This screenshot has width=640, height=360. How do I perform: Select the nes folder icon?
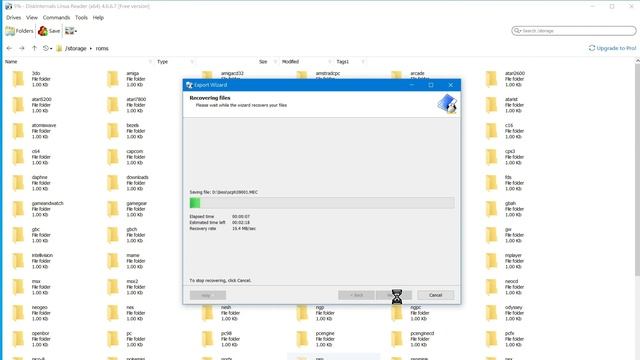click(x=113, y=313)
